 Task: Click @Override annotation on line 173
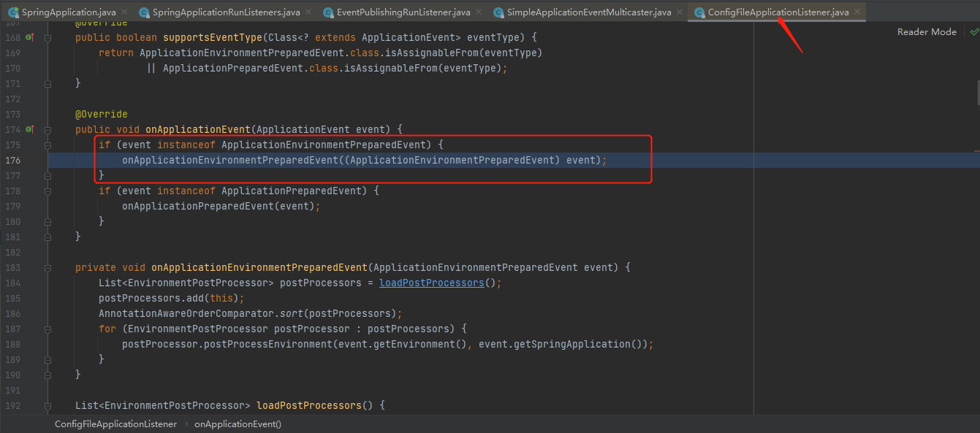[102, 114]
